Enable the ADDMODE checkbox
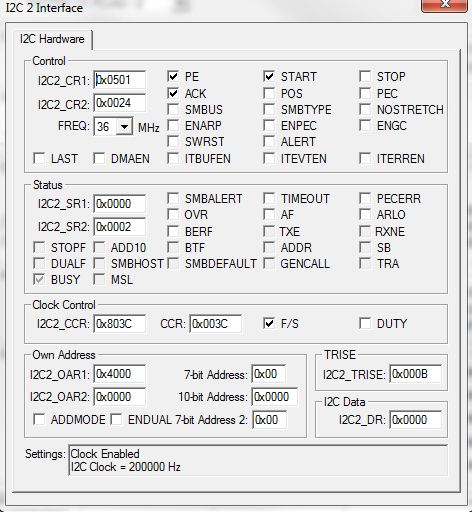Screen dimensions: 472x512 tap(39, 419)
